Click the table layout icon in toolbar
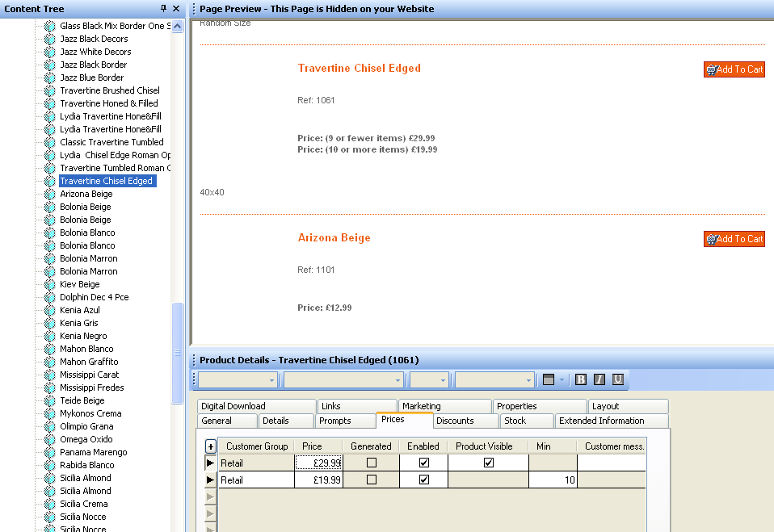774x532 pixels. coord(549,379)
